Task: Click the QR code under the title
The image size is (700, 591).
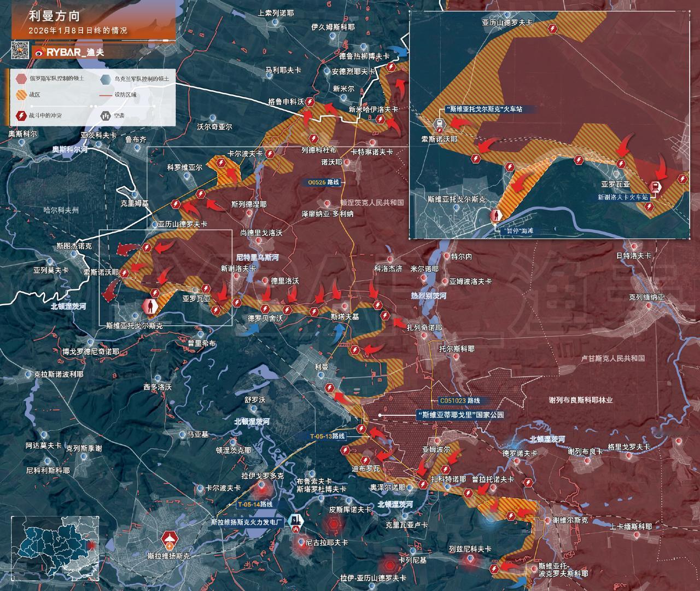Action: [x=20, y=51]
